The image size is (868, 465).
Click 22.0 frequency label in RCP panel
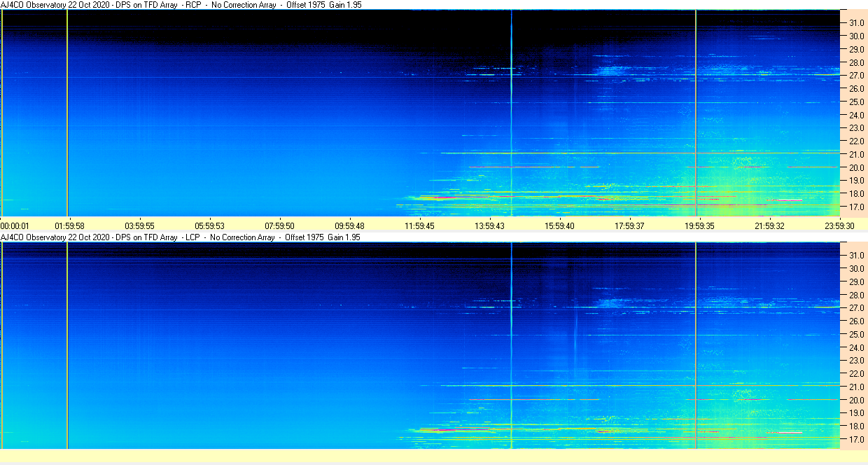click(856, 141)
